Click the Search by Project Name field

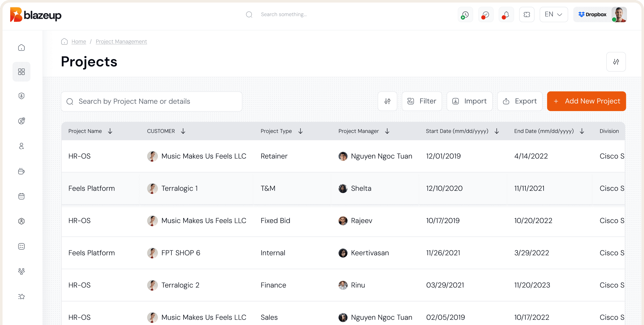(x=151, y=102)
